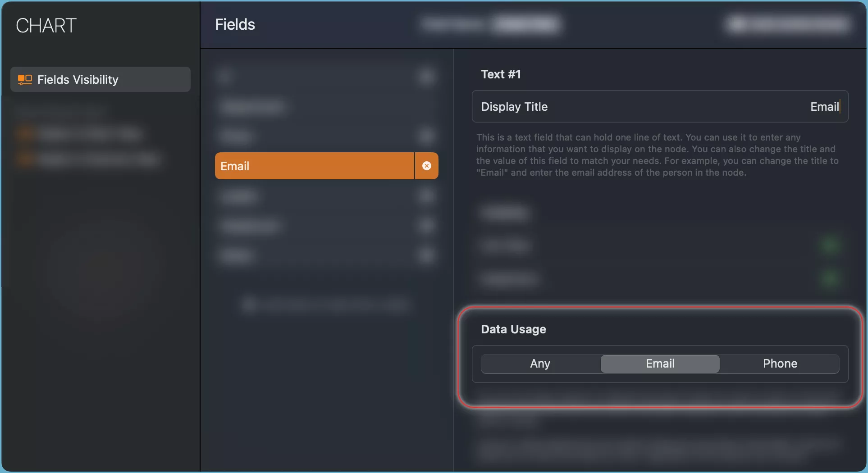Select the Email field row
This screenshot has width=868, height=473.
pos(314,166)
